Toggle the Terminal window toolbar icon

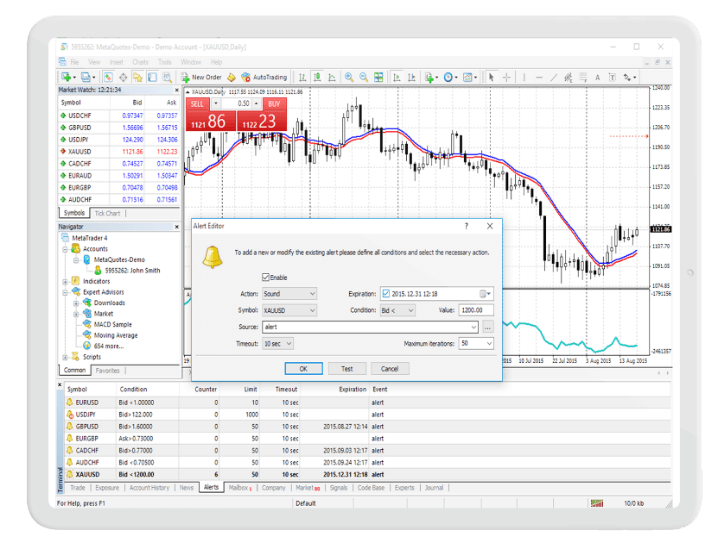(x=152, y=77)
